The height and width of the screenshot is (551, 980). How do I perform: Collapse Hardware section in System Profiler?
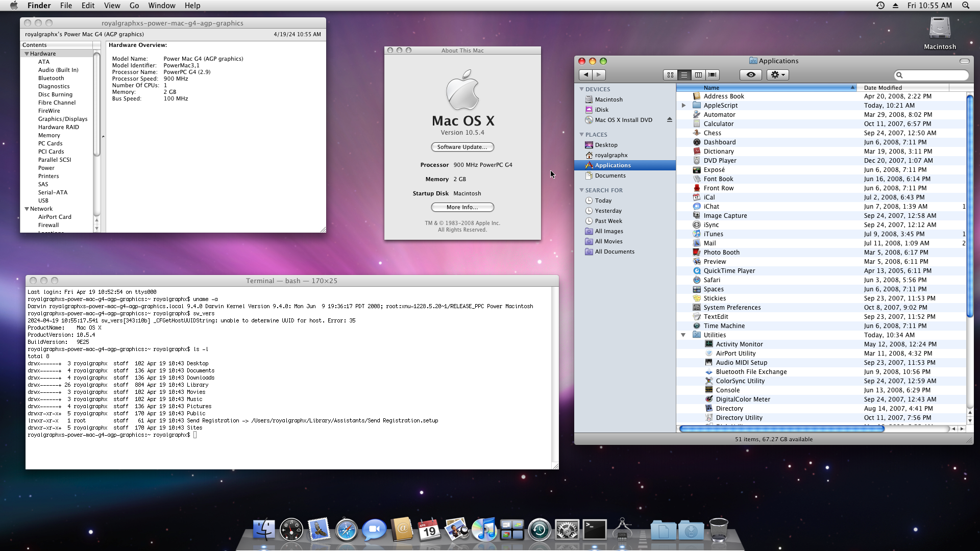tap(27, 54)
